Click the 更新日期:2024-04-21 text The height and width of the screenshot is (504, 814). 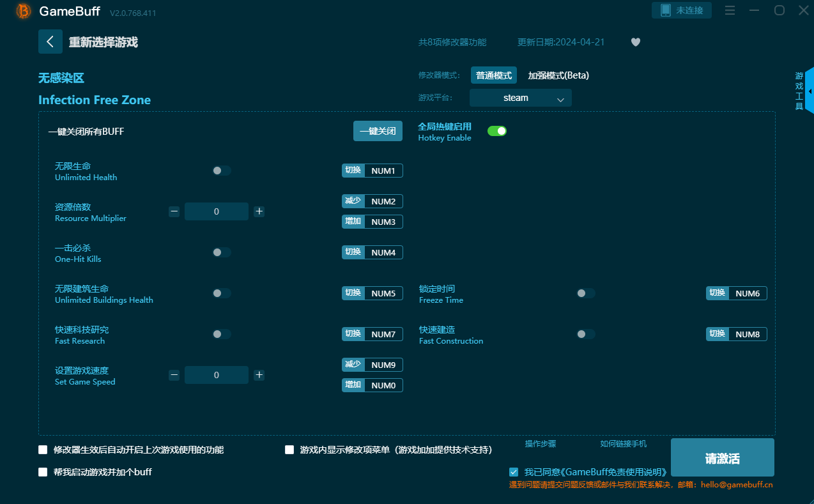tap(561, 42)
